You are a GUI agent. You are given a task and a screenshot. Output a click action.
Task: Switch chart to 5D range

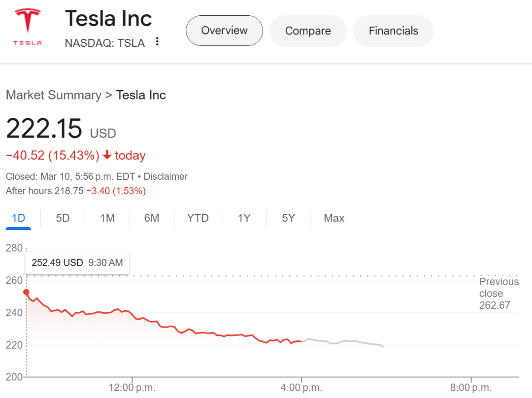coord(63,218)
